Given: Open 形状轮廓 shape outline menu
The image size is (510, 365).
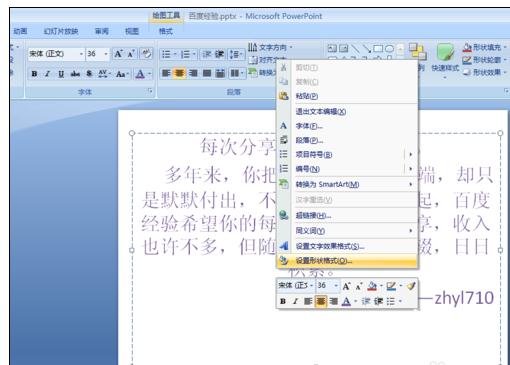Looking at the screenshot, I should [x=484, y=60].
